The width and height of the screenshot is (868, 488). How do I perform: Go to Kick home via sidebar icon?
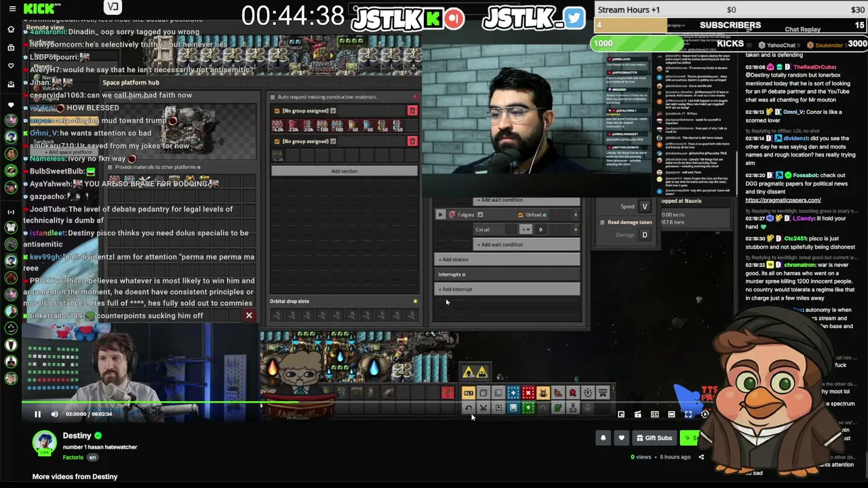11,29
